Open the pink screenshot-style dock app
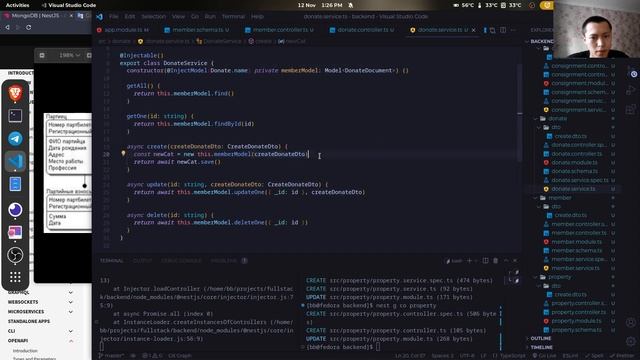The height and width of the screenshot is (360, 640). pos(15,232)
